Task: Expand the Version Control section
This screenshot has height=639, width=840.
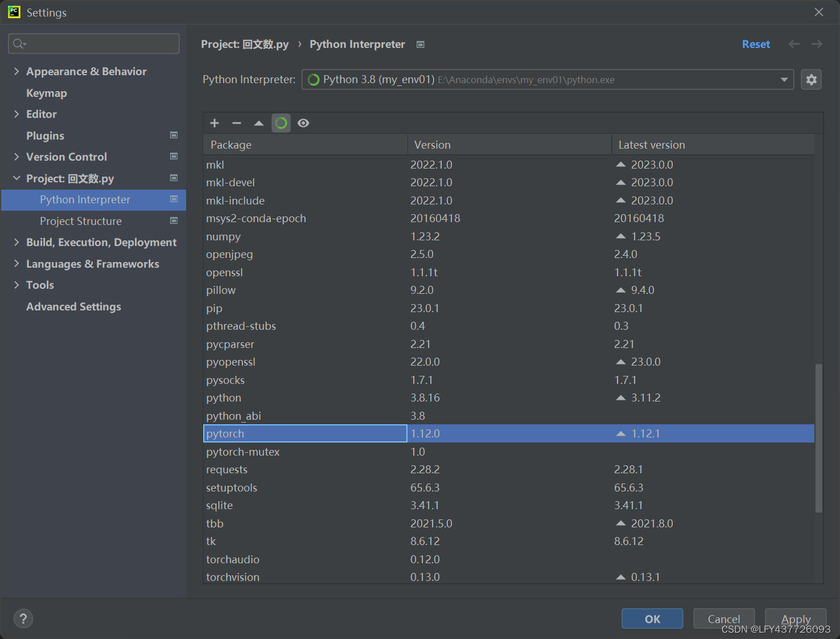Action: coord(17,157)
